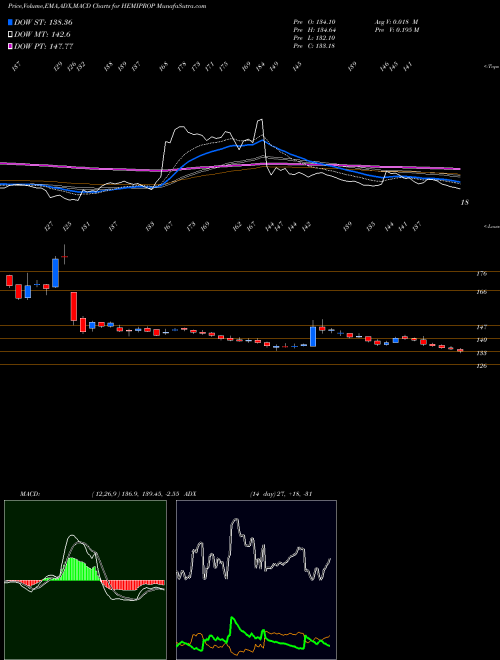Viewport: 500px width, 660px height.
Task: Click the tall blue candlestick above 176 level
Action: 55,273
